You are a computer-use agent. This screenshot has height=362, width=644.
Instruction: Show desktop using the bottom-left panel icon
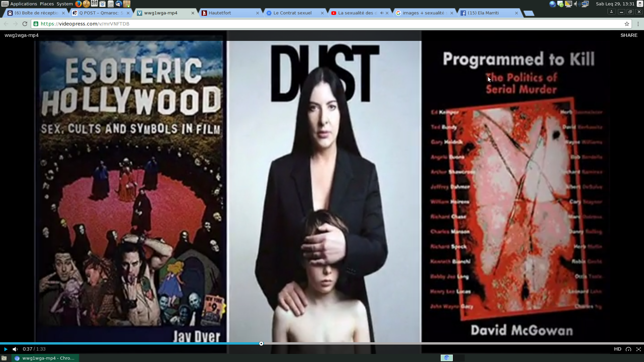coord(4,358)
